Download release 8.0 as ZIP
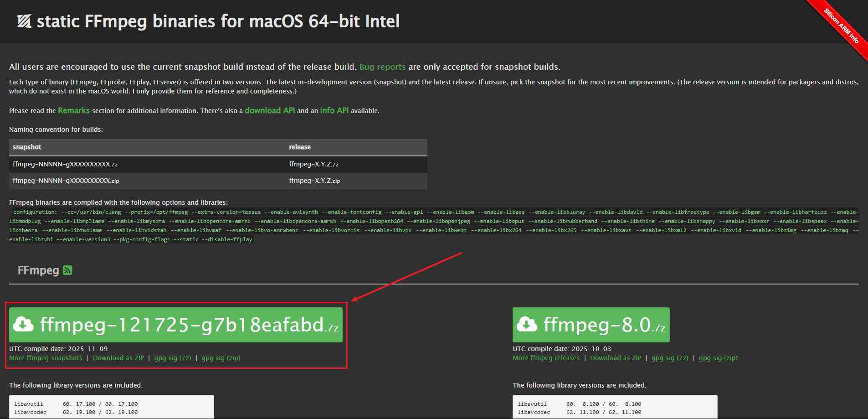This screenshot has height=419, width=868. (616, 358)
